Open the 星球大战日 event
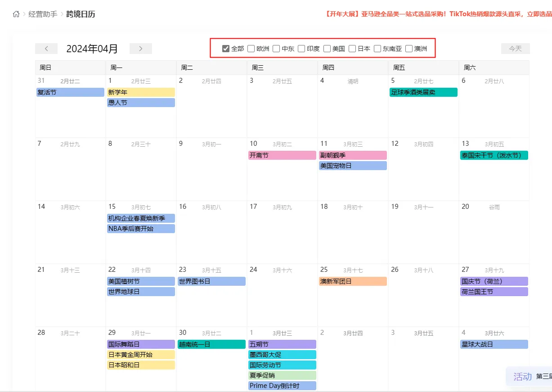 coord(494,344)
